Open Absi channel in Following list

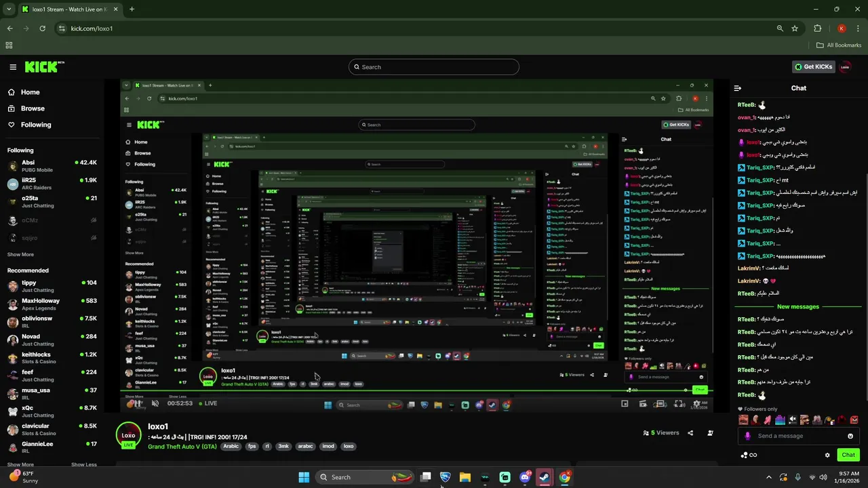(52, 166)
